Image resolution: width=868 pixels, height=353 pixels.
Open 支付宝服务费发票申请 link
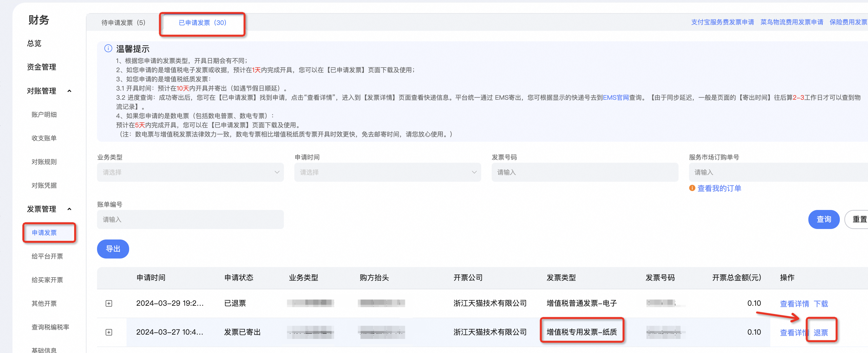point(722,22)
